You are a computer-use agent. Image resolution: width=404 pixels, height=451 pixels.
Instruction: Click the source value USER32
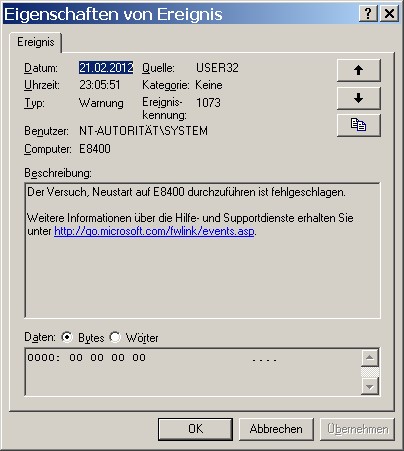pyautogui.click(x=217, y=68)
